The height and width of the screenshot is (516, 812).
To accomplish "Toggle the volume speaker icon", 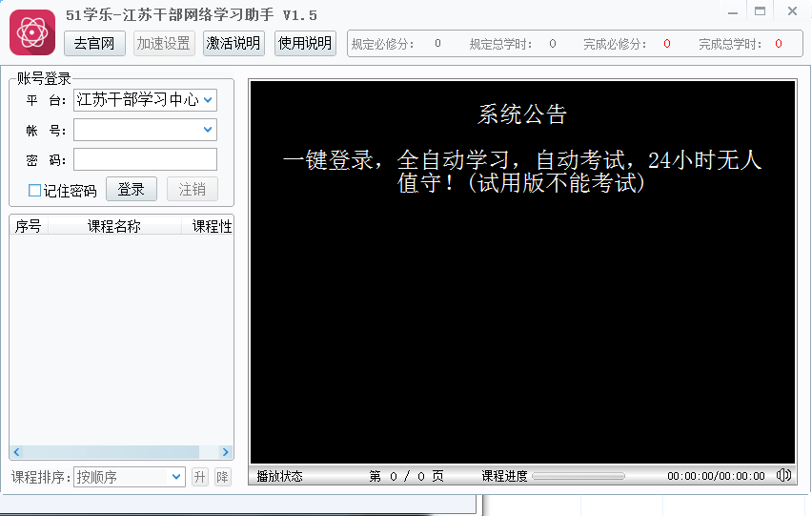I will tap(783, 475).
